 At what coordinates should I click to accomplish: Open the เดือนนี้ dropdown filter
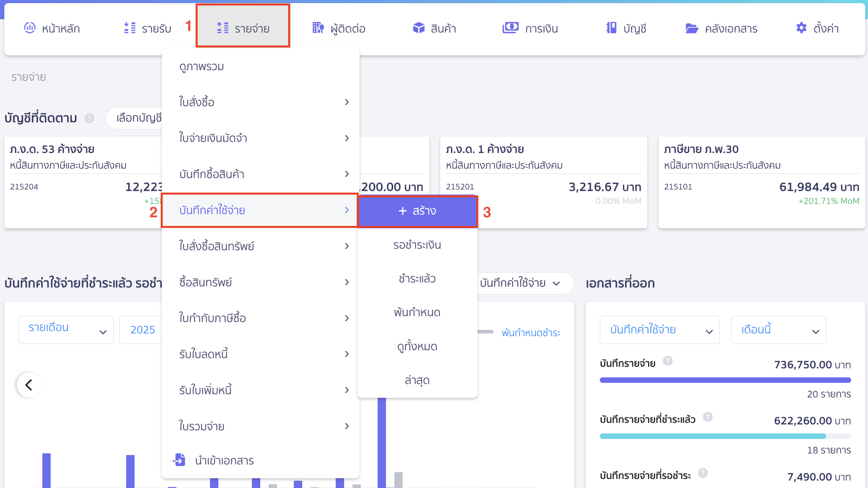tap(778, 330)
